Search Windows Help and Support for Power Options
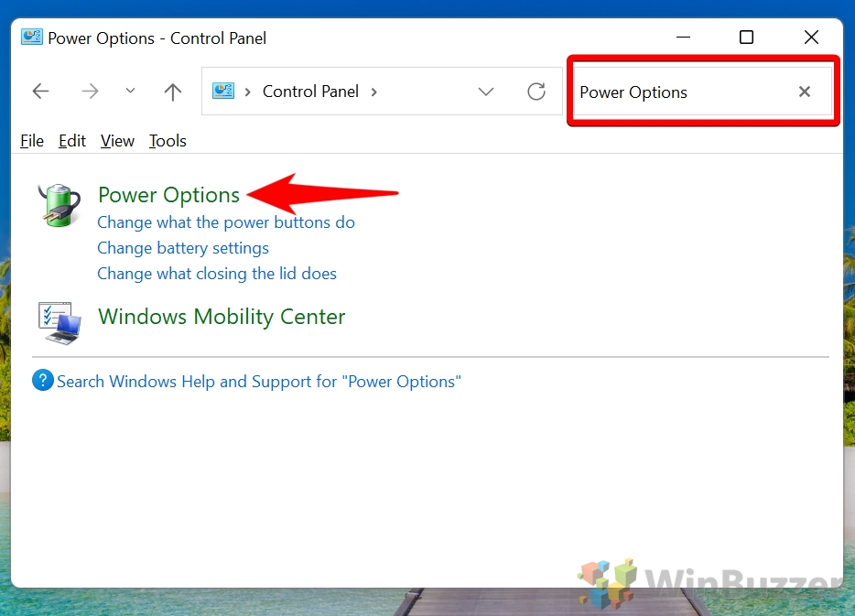Screen dimensions: 855x616 coord(258,382)
